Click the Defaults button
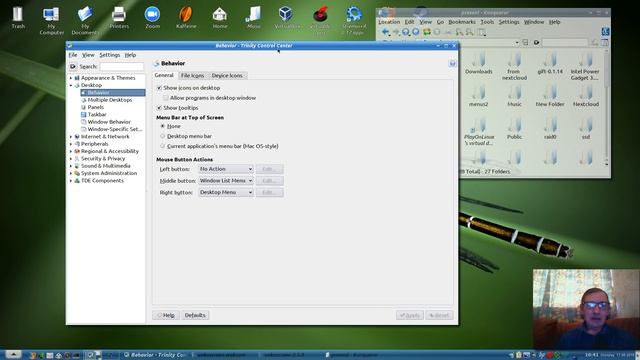Screen dimensions: 640x360 tap(195, 315)
